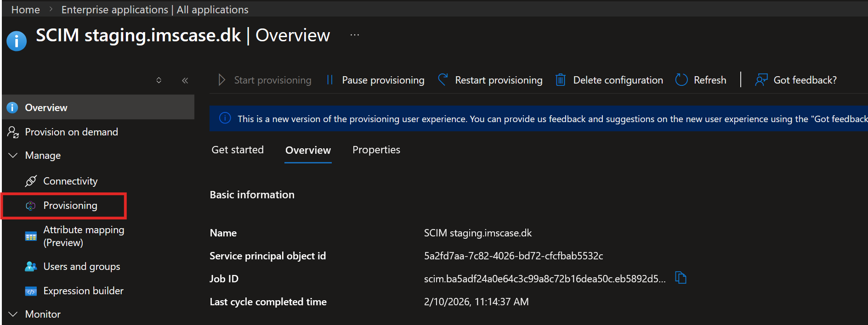868x325 pixels.
Task: Click Enterprise applications | All applications breadcrumb
Action: [x=155, y=10]
